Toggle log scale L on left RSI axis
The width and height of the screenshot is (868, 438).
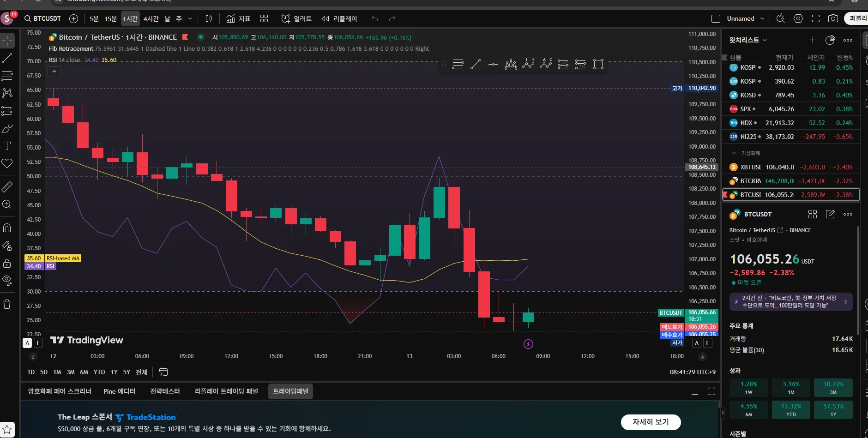pos(38,343)
